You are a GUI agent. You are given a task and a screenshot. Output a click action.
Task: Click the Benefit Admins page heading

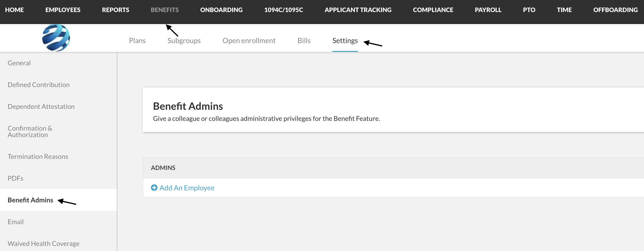pyautogui.click(x=188, y=106)
